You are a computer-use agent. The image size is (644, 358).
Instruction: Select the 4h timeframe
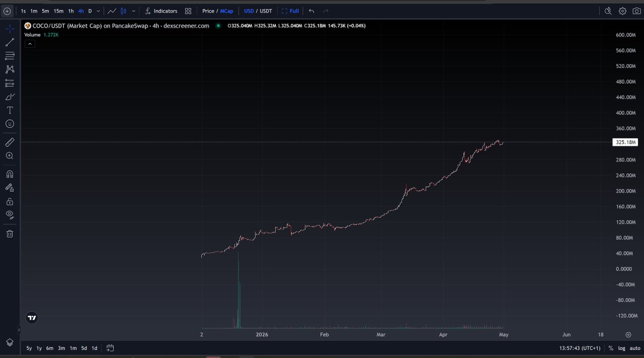coord(81,11)
